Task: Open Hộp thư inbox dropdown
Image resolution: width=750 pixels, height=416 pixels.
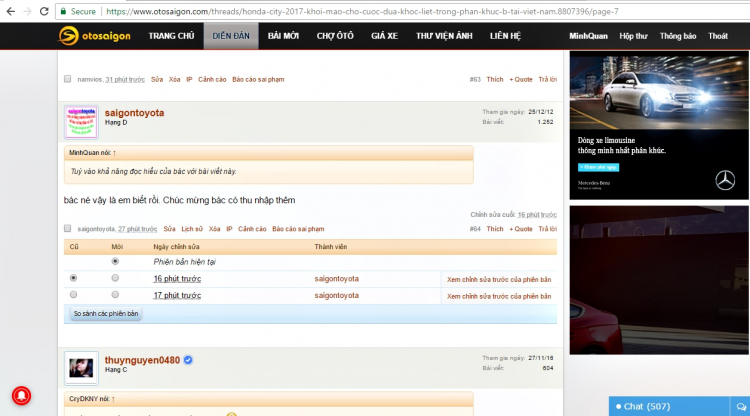Action: pyautogui.click(x=633, y=36)
